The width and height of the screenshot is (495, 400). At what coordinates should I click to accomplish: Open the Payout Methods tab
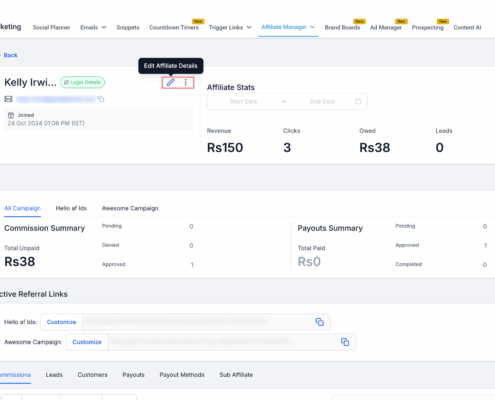coord(182,375)
